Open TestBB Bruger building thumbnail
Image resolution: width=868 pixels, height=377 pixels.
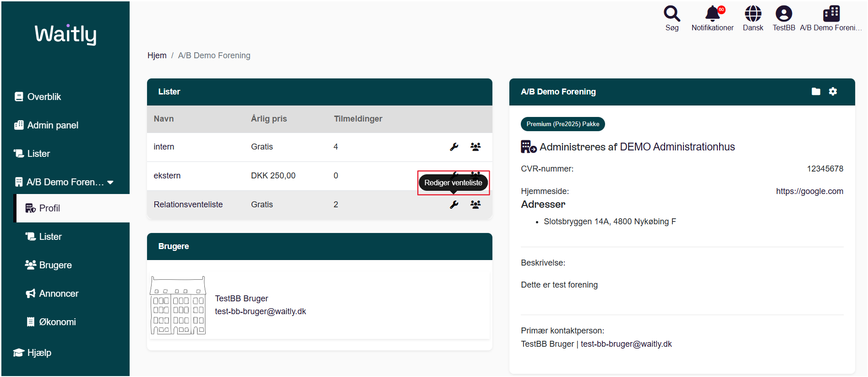point(178,305)
